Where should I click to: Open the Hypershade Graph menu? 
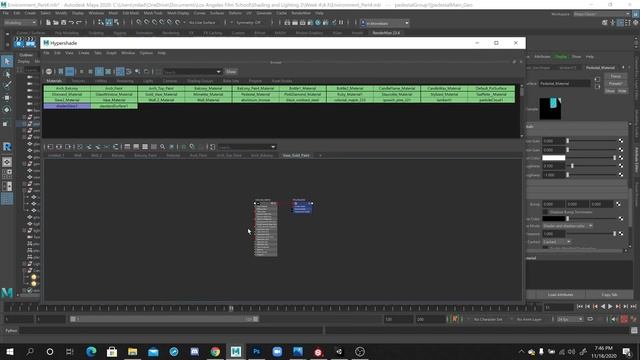[111, 53]
